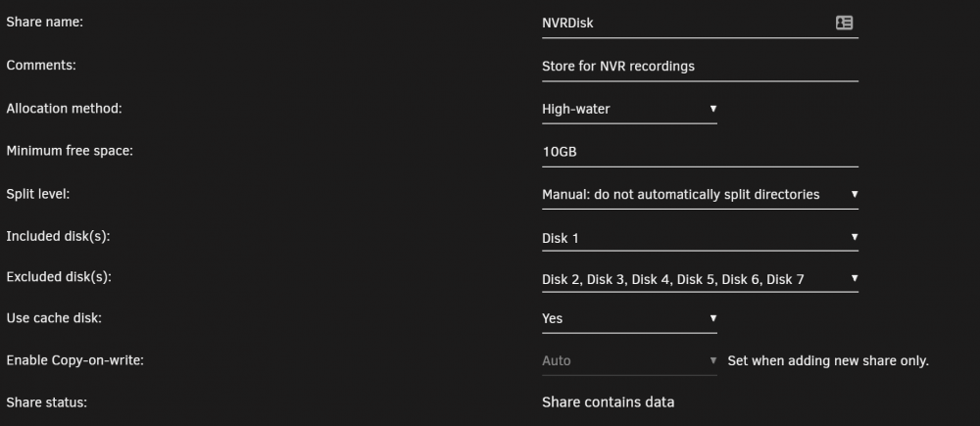This screenshot has width=980, height=426.
Task: Toggle help for Use cache disk label
Action: click(54, 318)
